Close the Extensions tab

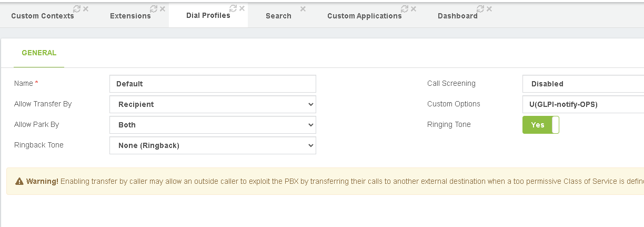[163, 9]
